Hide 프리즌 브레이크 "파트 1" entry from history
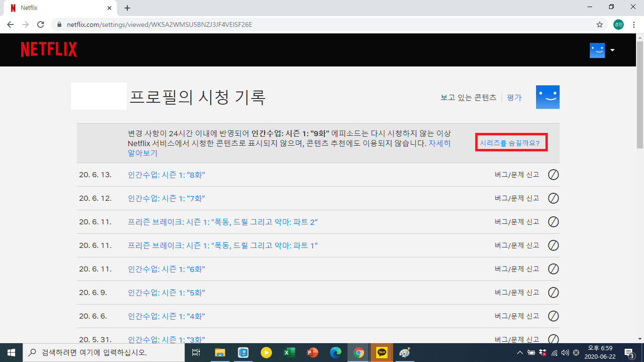644x362 pixels. tap(553, 246)
